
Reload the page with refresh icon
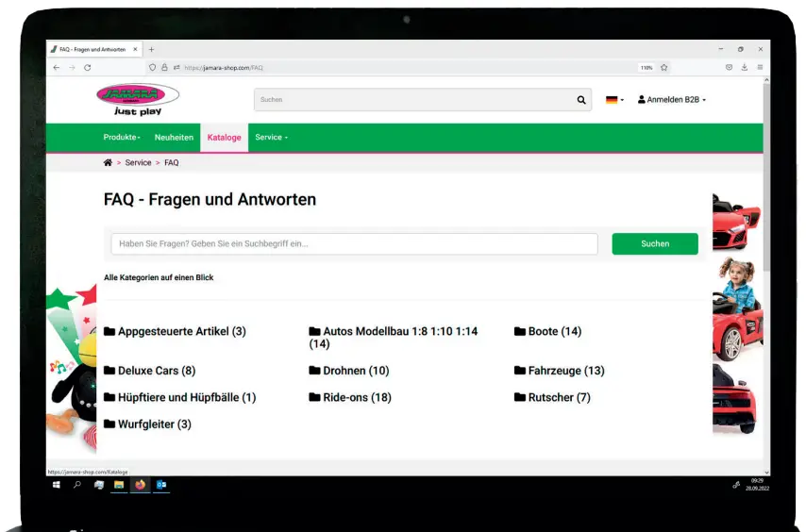pos(88,67)
